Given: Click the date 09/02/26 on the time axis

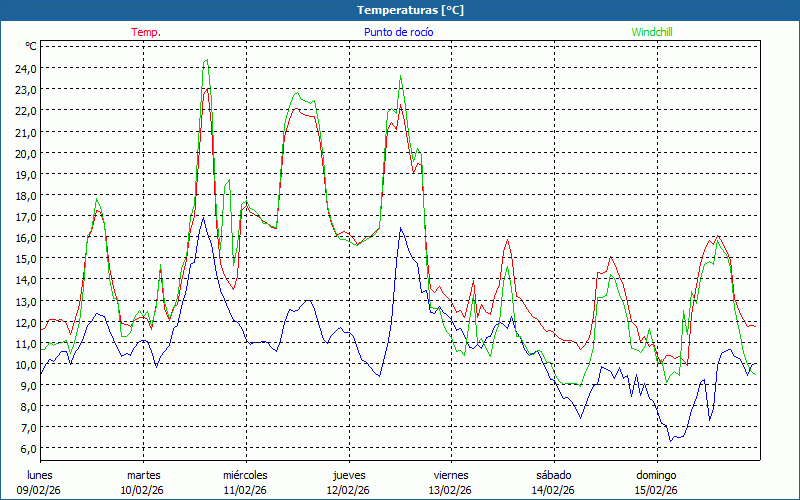Looking at the screenshot, I should coord(40,490).
